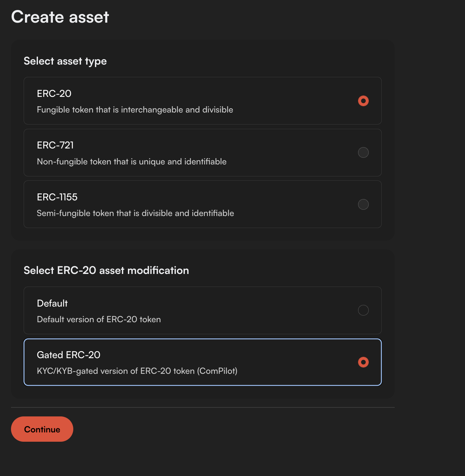Click the ERC-20 card title
465x476 pixels.
click(54, 94)
